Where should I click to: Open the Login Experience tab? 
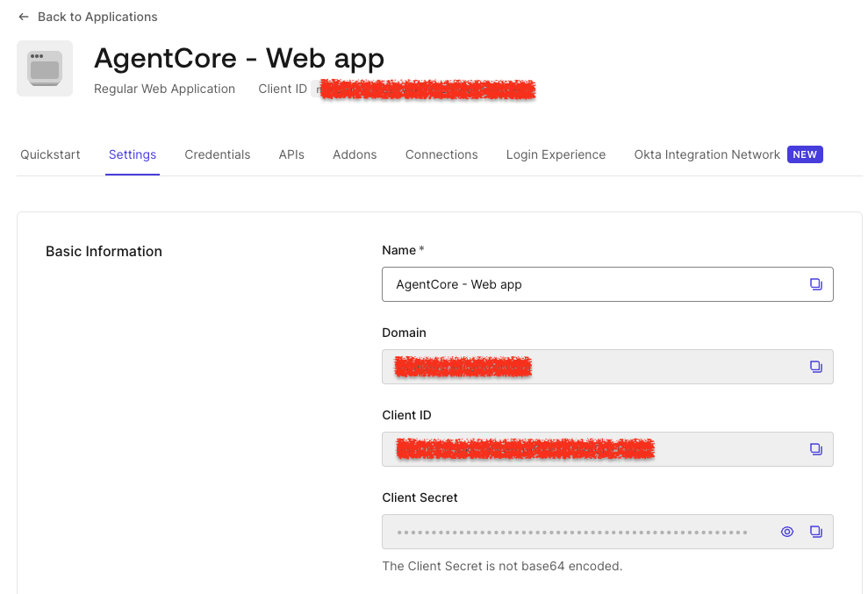tap(556, 154)
